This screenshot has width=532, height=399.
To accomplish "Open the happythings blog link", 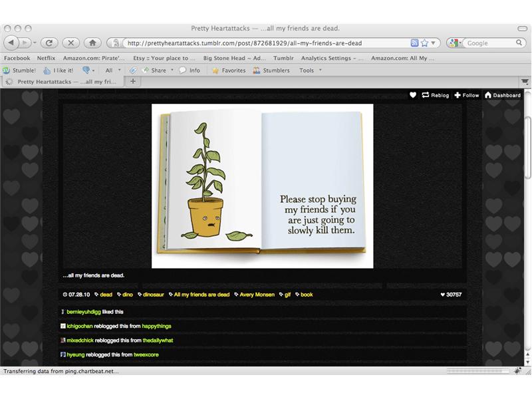I will pyautogui.click(x=156, y=326).
